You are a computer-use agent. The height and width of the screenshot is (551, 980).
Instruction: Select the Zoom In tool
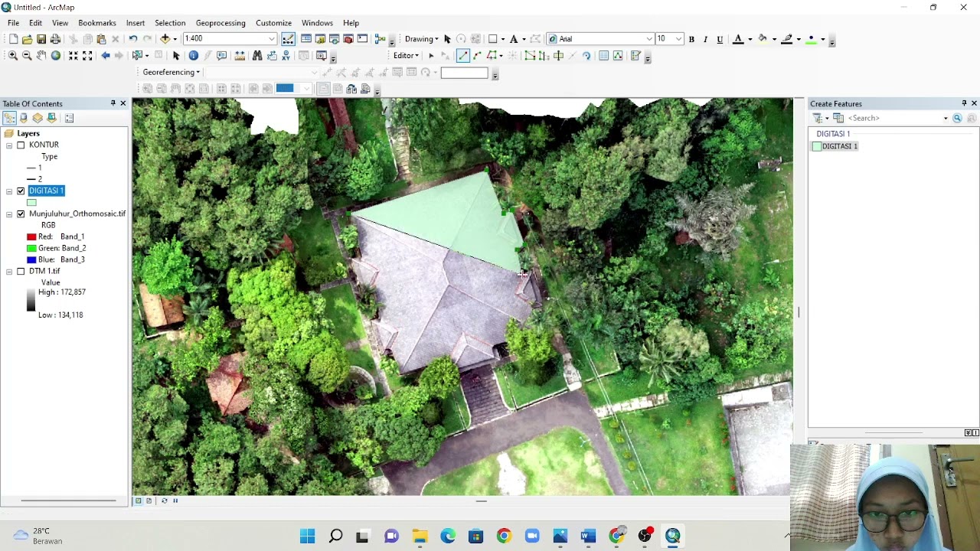click(x=13, y=56)
